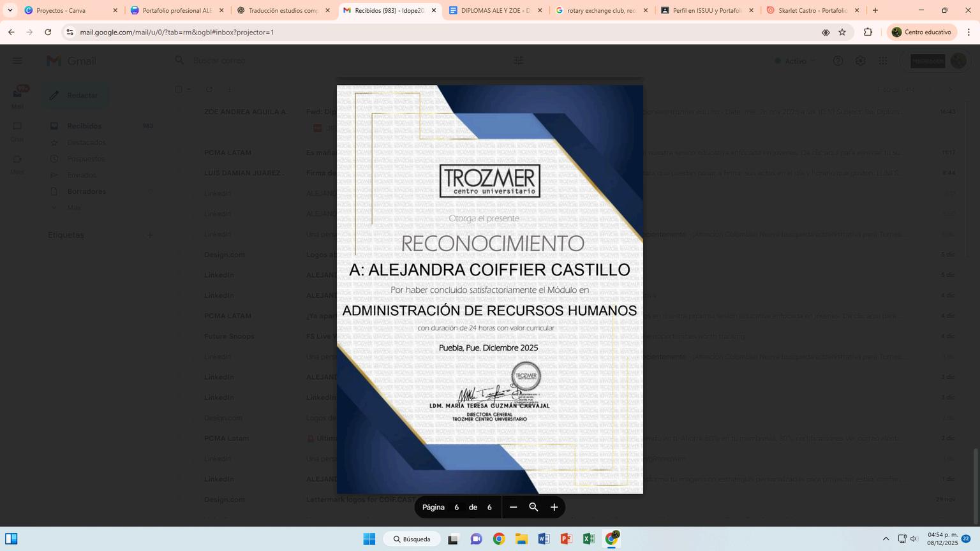Open Google apps grid
This screenshot has width=980, height=551.
pos(883,61)
